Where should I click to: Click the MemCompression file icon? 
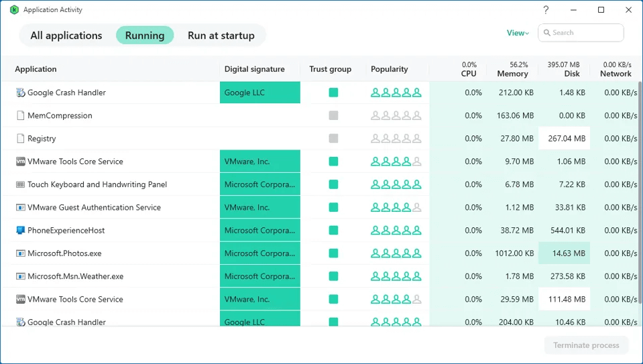pos(20,116)
